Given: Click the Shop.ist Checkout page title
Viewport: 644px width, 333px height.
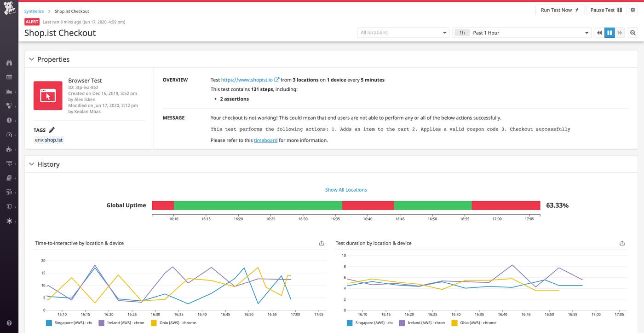Looking at the screenshot, I should (60, 33).
